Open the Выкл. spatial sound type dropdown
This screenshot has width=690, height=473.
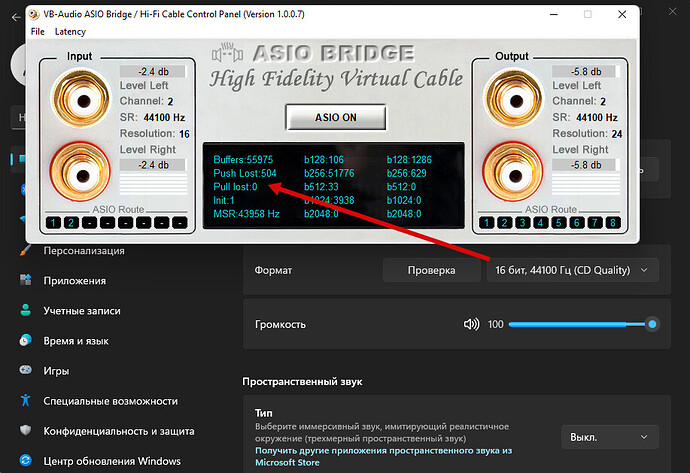pyautogui.click(x=610, y=437)
